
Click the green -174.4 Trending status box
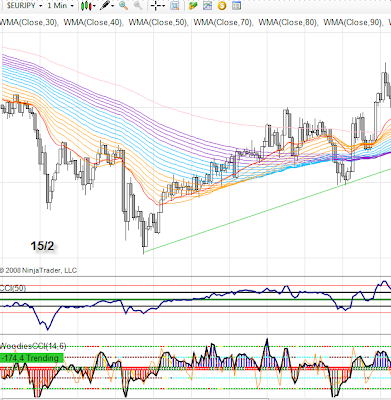click(32, 358)
